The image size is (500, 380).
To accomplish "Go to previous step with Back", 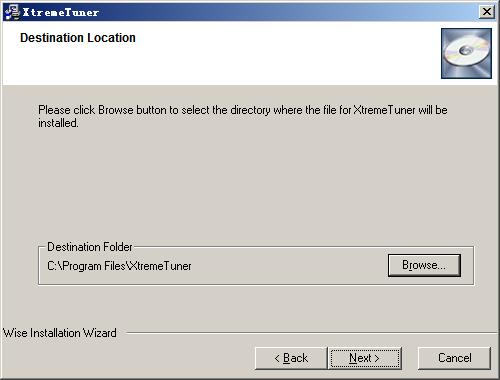I will pyautogui.click(x=291, y=358).
